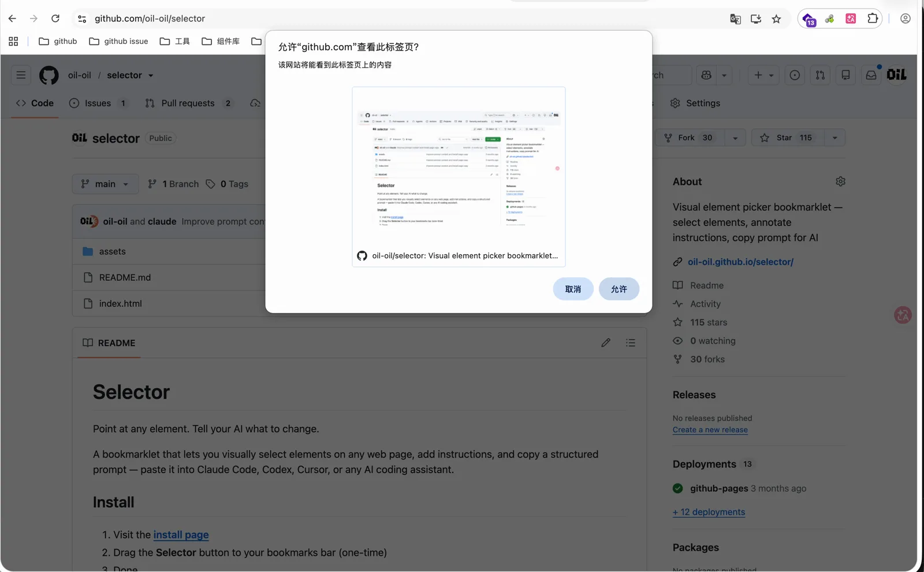This screenshot has width=924, height=572.
Task: Click the Create a new release link
Action: coord(710,430)
